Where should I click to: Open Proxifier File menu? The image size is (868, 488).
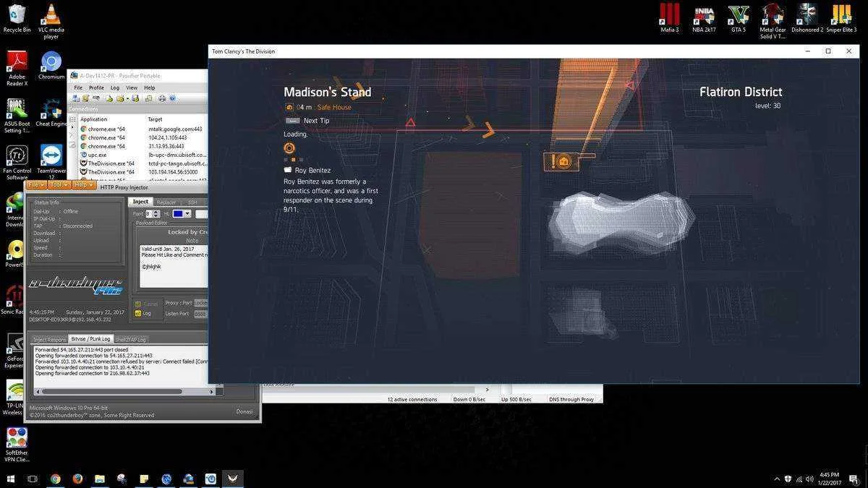(x=78, y=87)
